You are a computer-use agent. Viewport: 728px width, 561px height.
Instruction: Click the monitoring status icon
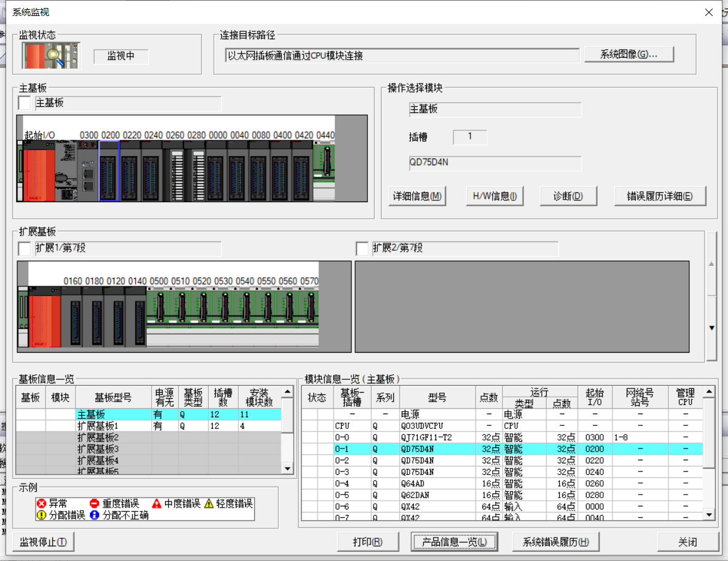pos(51,55)
